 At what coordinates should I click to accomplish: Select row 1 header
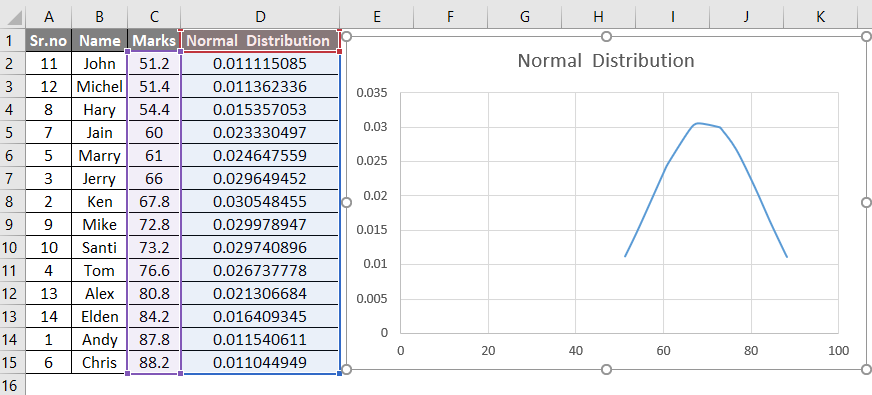(x=12, y=41)
